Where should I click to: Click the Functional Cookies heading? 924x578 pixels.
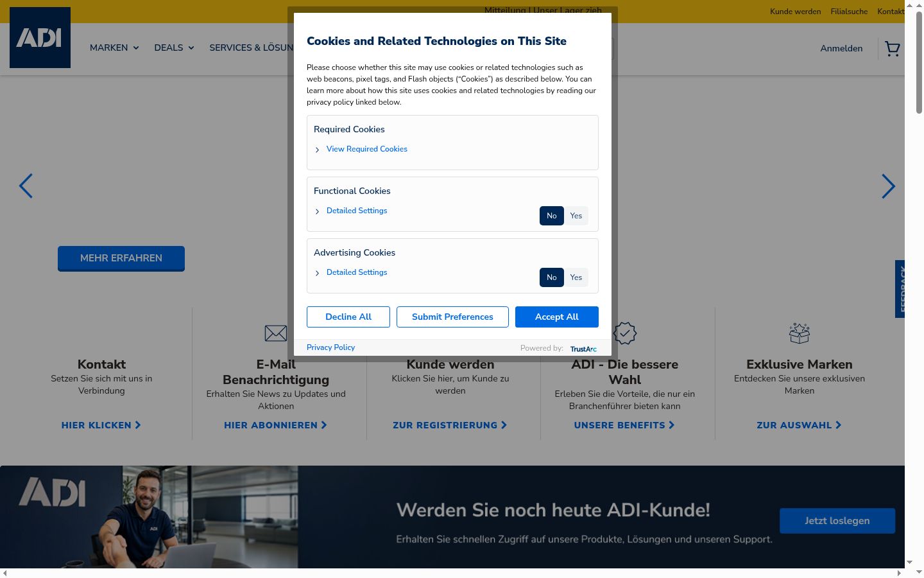click(x=352, y=191)
